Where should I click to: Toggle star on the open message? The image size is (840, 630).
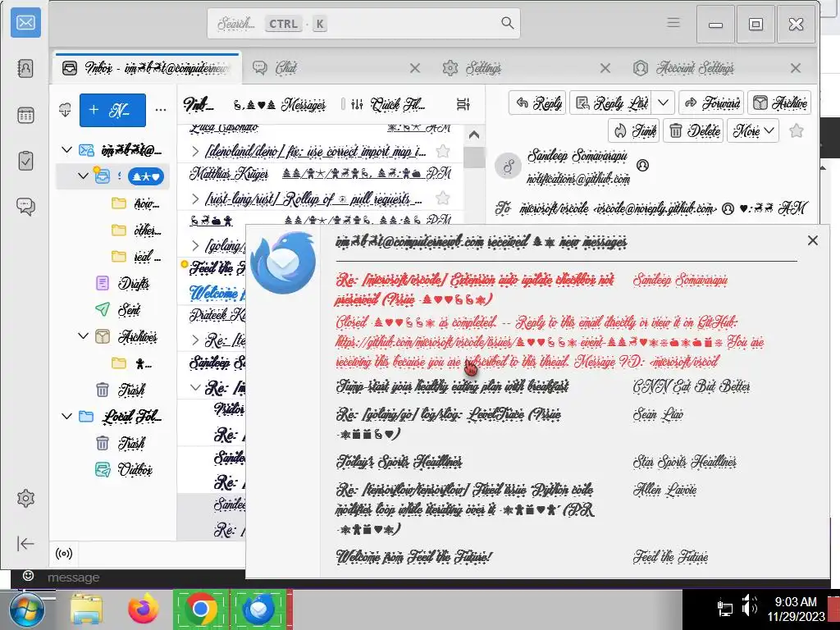796,130
